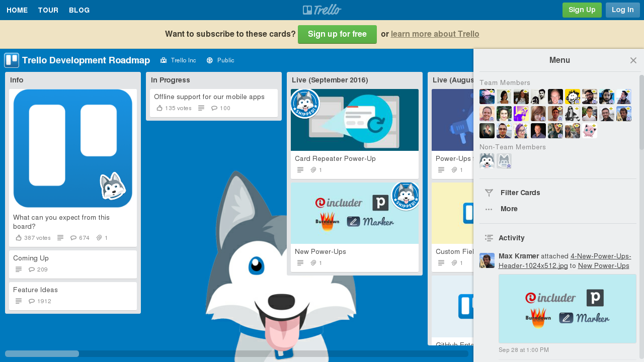Click the comment icon showing 1912
The height and width of the screenshot is (362, 644).
(x=32, y=301)
